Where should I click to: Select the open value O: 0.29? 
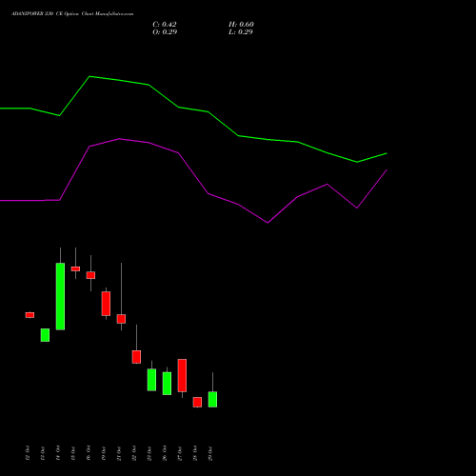click(x=165, y=32)
